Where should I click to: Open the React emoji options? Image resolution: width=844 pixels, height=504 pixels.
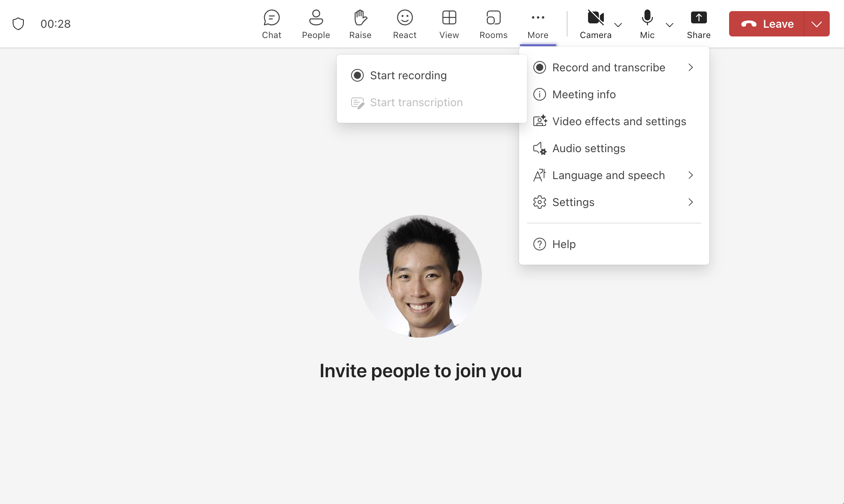(405, 24)
